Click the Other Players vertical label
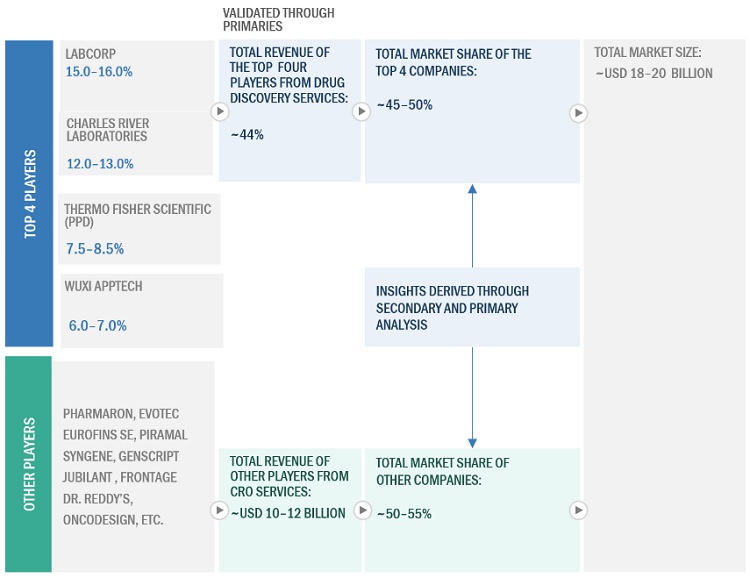The height and width of the screenshot is (578, 750). click(x=29, y=464)
